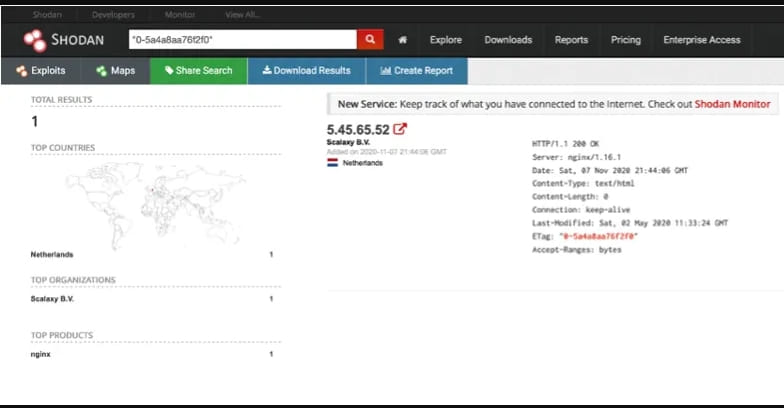Click the world map under Top Countries
The width and height of the screenshot is (784, 408).
pyautogui.click(x=156, y=206)
